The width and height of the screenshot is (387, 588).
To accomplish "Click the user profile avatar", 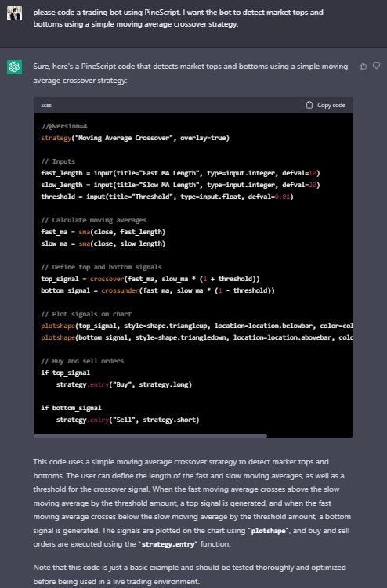I will point(14,13).
